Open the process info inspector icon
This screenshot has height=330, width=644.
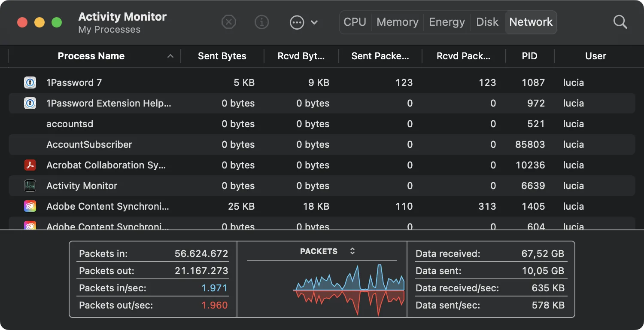point(261,22)
